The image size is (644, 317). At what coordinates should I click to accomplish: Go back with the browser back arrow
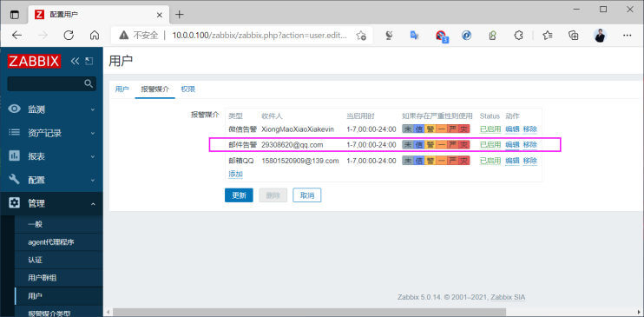16,36
